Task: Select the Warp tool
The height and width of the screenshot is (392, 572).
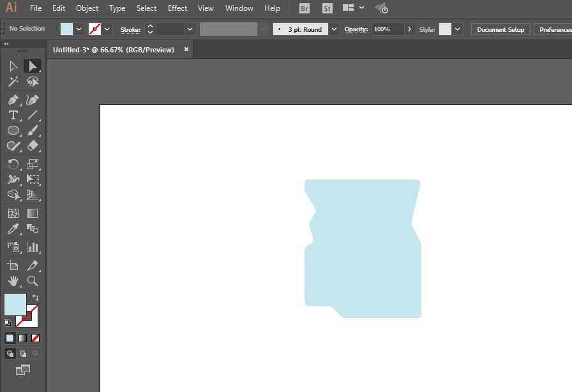Action: 13,179
